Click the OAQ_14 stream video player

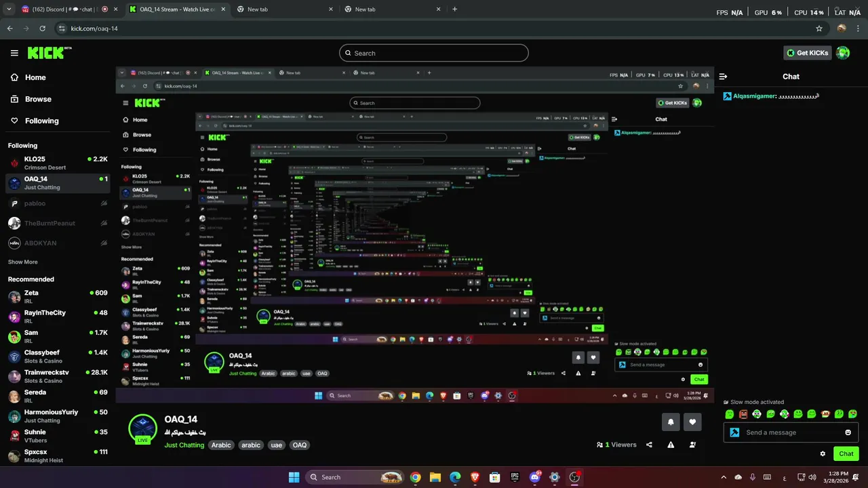[415, 235]
